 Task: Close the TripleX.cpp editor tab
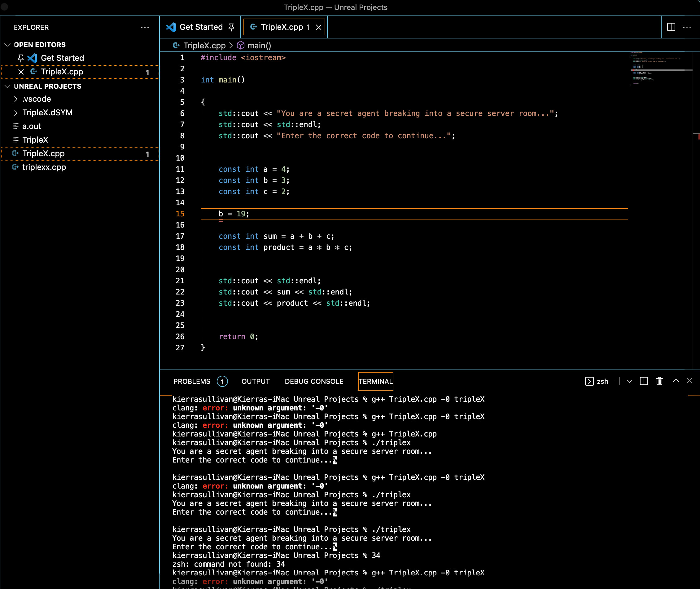(x=319, y=27)
